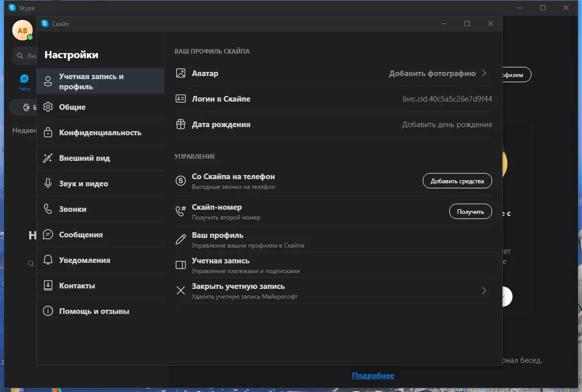The width and height of the screenshot is (582, 392).
Task: Expand the Закрыть учетную запись chevron
Action: [x=483, y=290]
